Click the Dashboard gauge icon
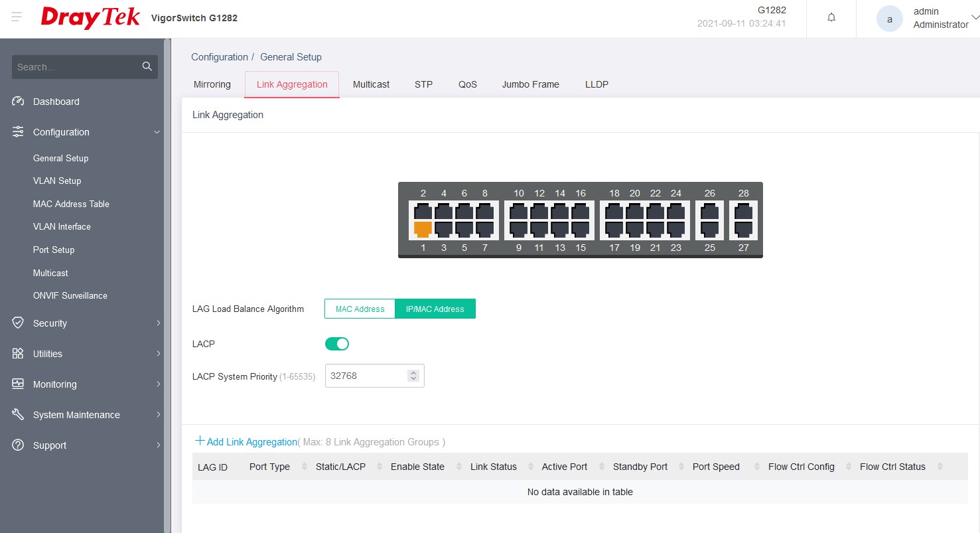The width and height of the screenshot is (980, 533). (x=19, y=102)
